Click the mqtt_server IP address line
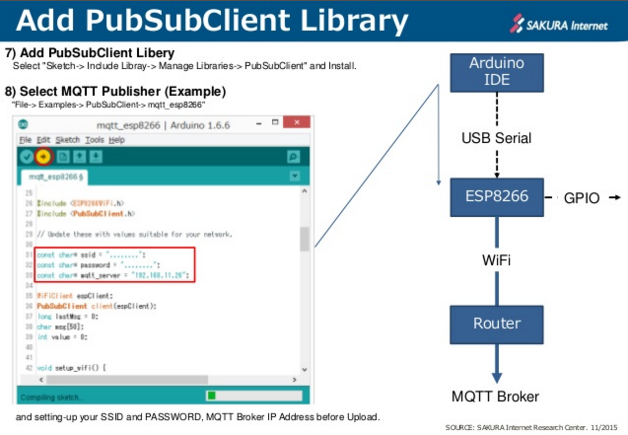The height and width of the screenshot is (435, 628). click(113, 275)
